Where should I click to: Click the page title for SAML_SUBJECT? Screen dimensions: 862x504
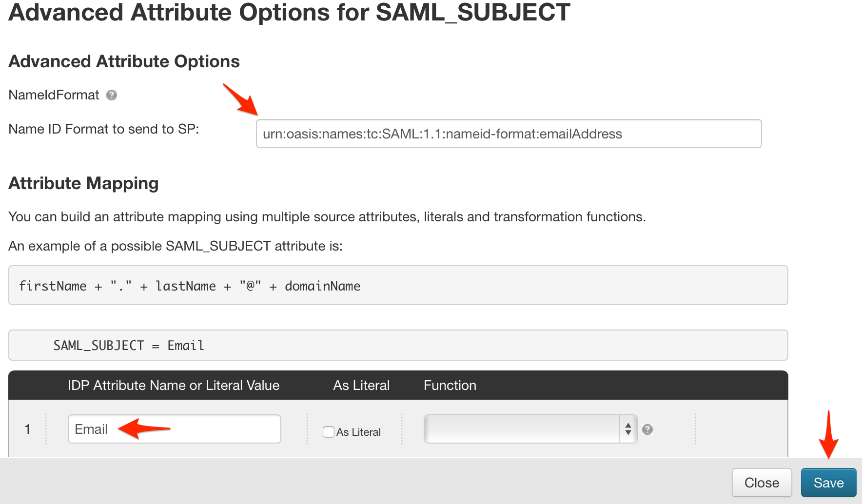click(290, 13)
